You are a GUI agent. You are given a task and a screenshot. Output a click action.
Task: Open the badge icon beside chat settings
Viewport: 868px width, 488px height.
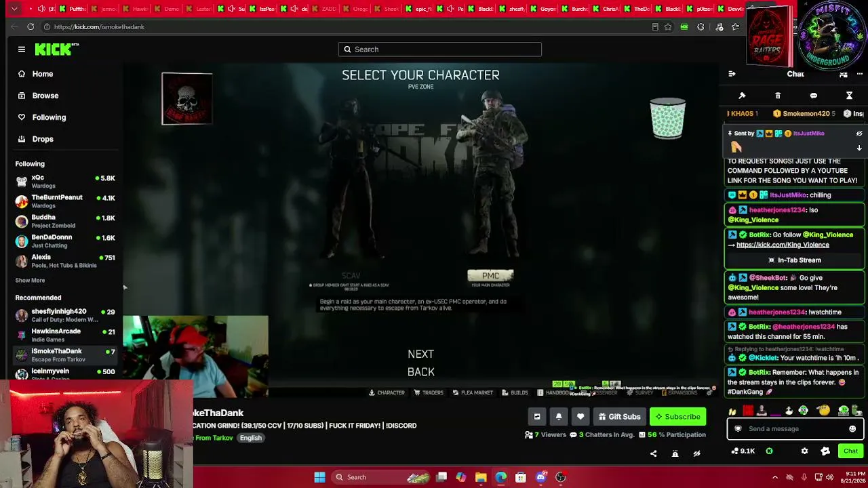(825, 451)
